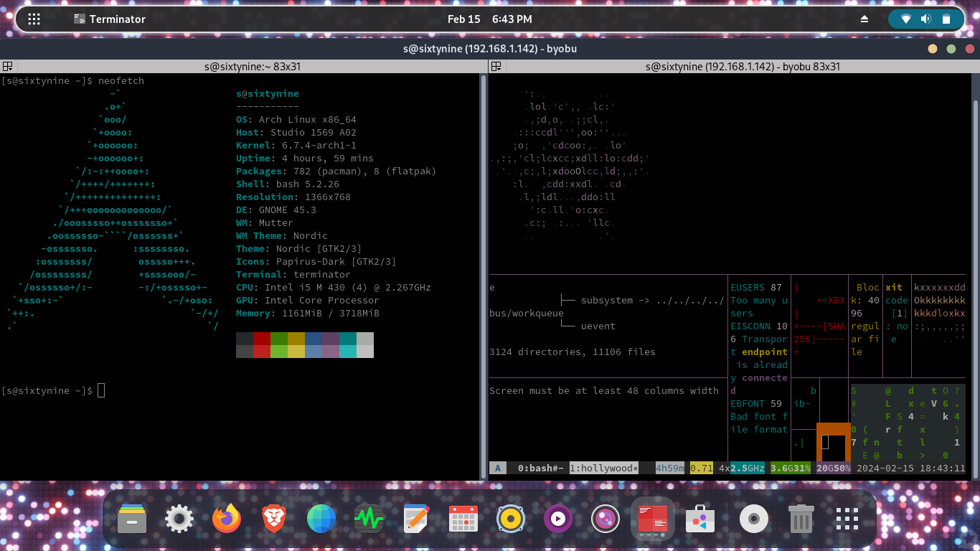Image resolution: width=980 pixels, height=551 pixels.
Task: Open the Show Applications grid in the dock
Action: click(847, 518)
